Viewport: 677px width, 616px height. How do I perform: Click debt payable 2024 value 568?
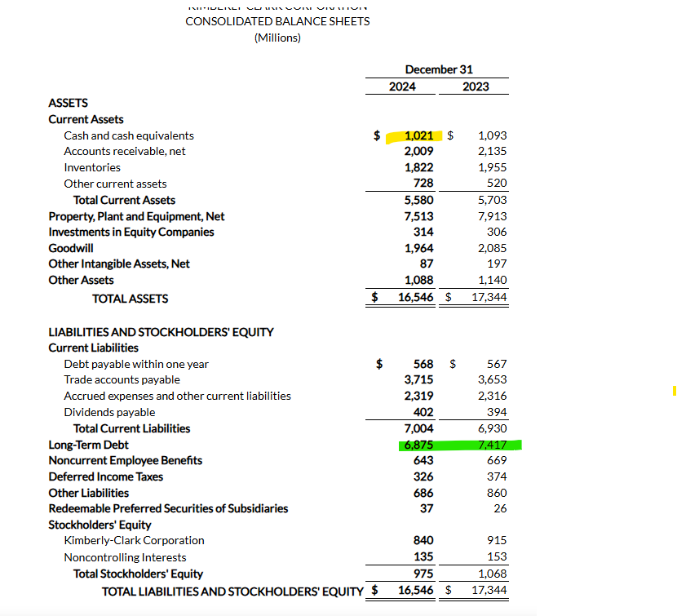pyautogui.click(x=423, y=365)
